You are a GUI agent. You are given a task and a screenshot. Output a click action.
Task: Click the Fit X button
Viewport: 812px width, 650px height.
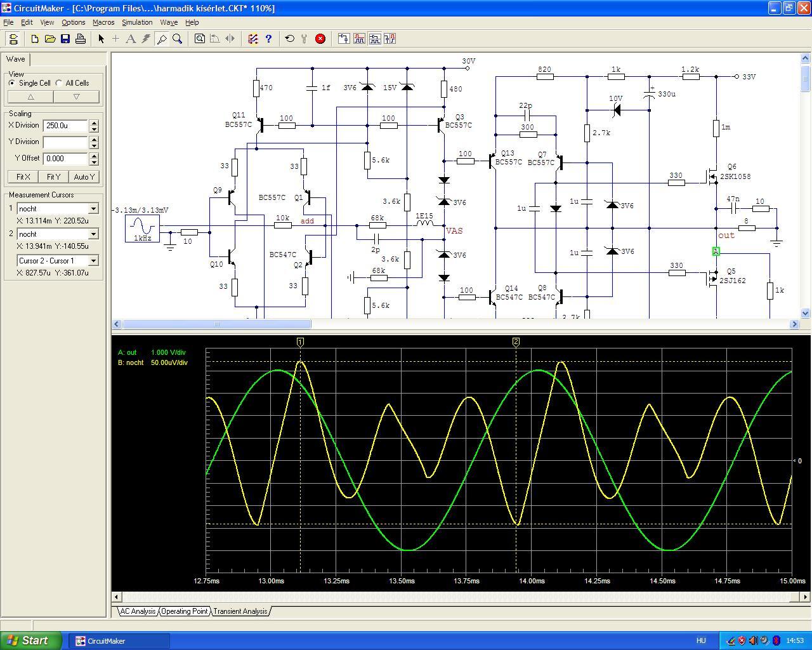click(x=23, y=177)
